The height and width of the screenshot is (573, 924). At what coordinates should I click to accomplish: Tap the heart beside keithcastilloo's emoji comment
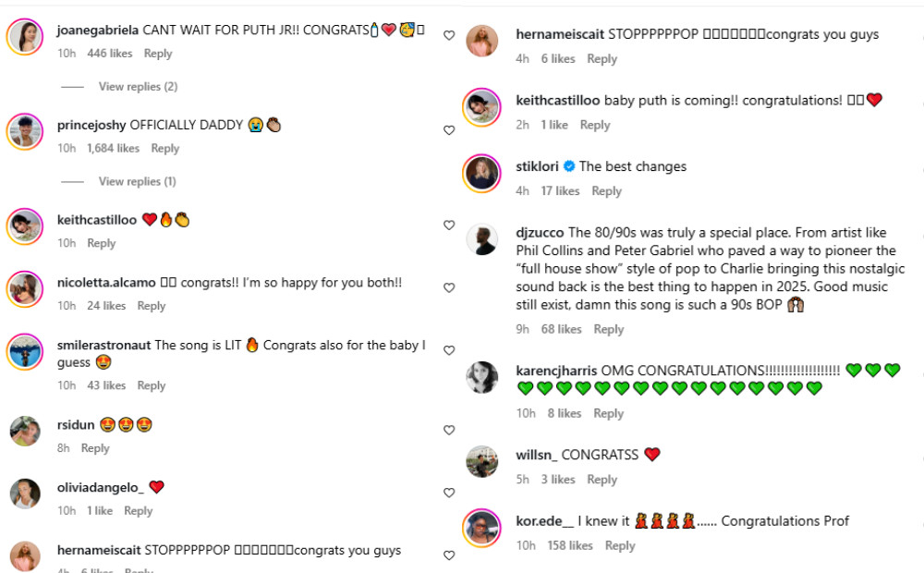tap(449, 226)
